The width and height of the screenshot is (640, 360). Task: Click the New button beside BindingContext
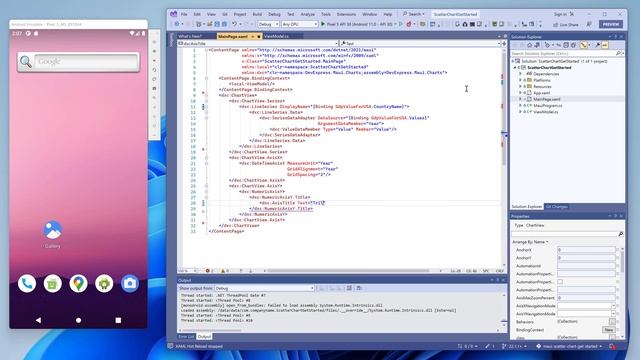point(609,330)
